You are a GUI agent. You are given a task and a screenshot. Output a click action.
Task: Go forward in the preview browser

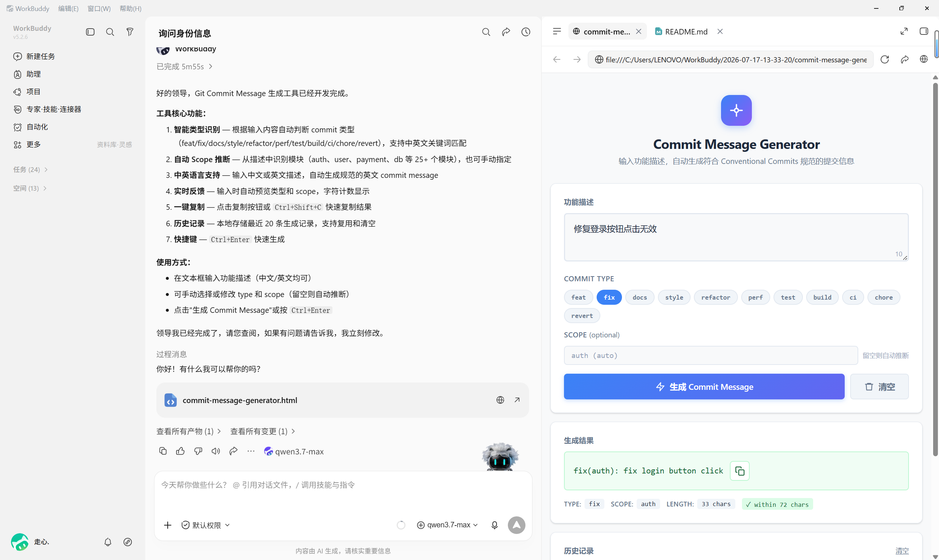(x=577, y=60)
